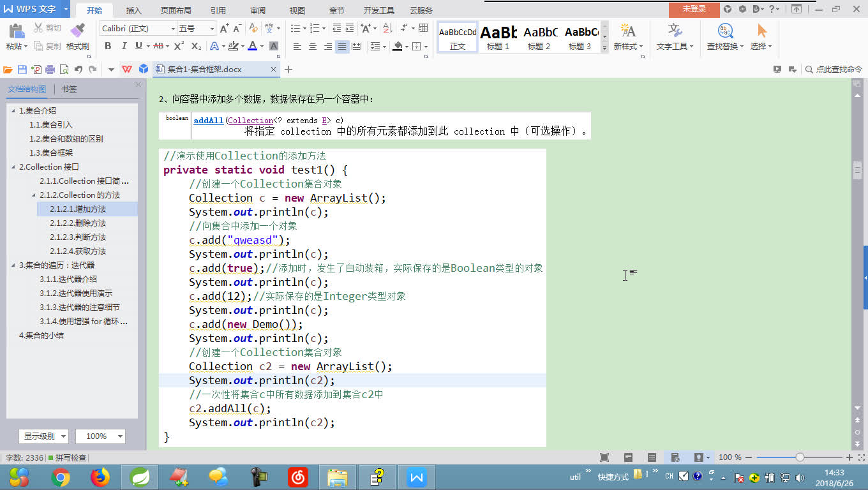Screen dimensions: 868x490
Task: Click the increase indent icon
Action: pyautogui.click(x=349, y=29)
